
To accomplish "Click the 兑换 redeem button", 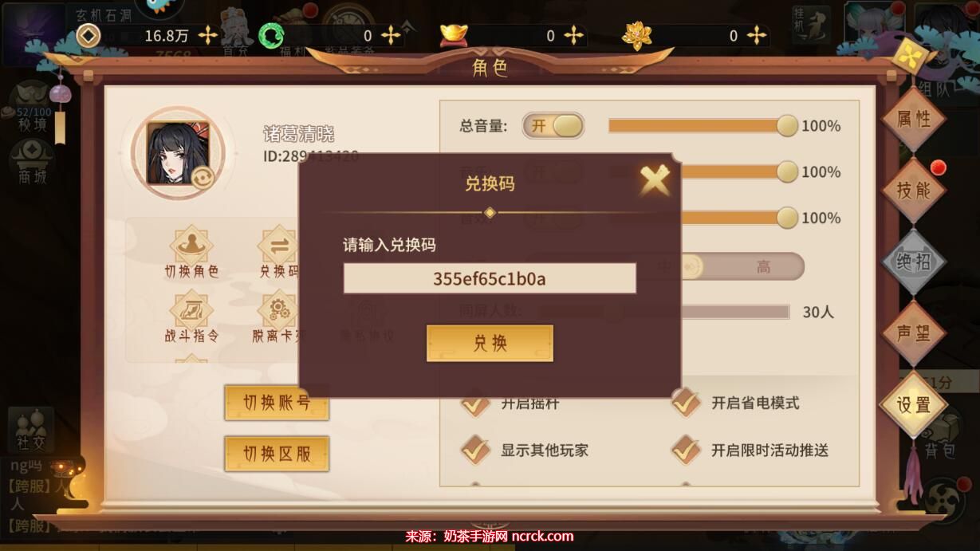I will (x=490, y=343).
